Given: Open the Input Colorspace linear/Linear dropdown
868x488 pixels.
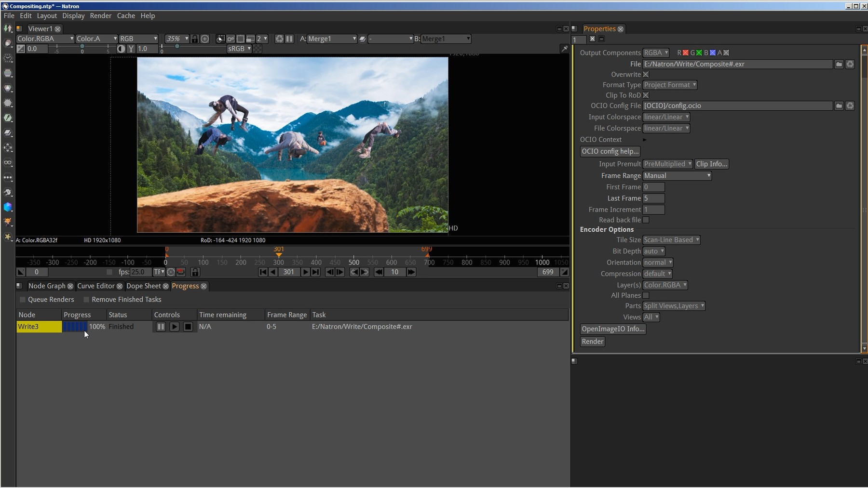Looking at the screenshot, I should tap(667, 117).
